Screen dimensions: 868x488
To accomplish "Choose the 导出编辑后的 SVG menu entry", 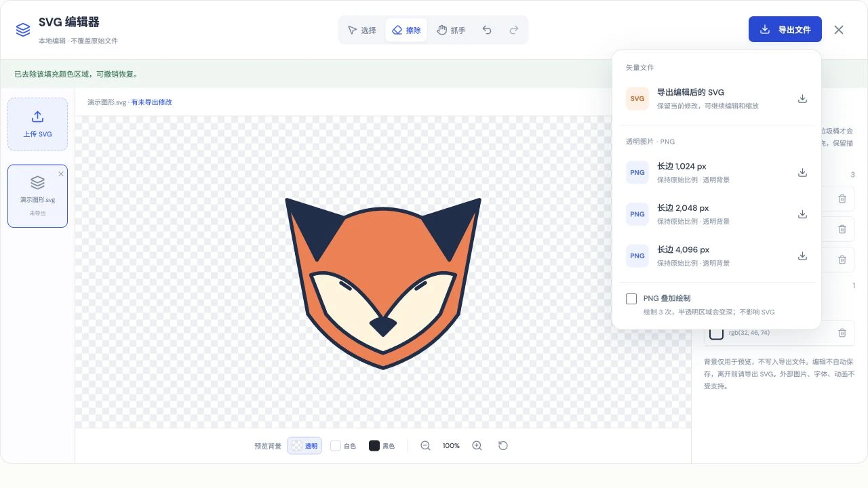I will tap(717, 99).
